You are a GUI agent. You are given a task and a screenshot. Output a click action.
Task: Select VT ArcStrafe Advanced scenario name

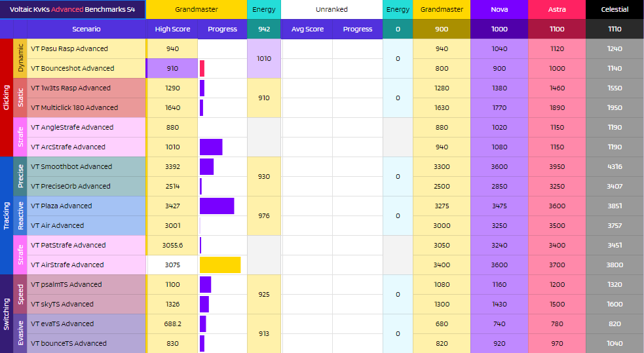coord(86,147)
